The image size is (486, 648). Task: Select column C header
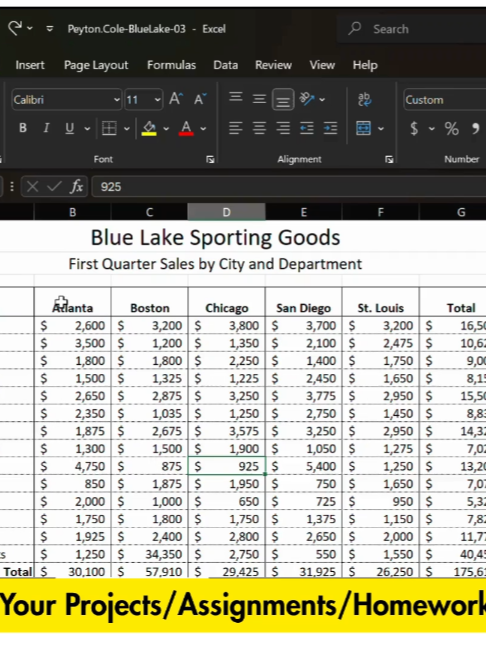(149, 212)
